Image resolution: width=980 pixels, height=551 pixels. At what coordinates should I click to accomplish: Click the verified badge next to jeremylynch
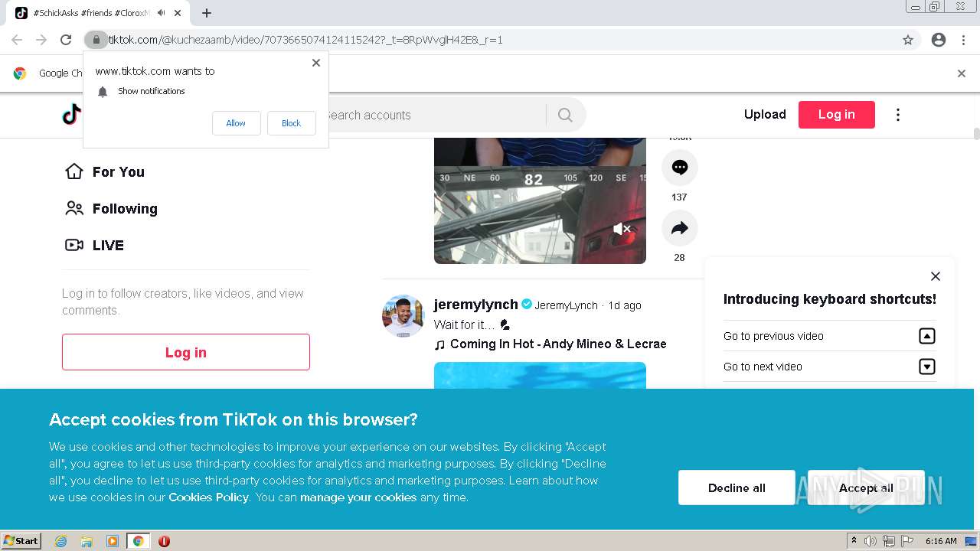(x=527, y=305)
